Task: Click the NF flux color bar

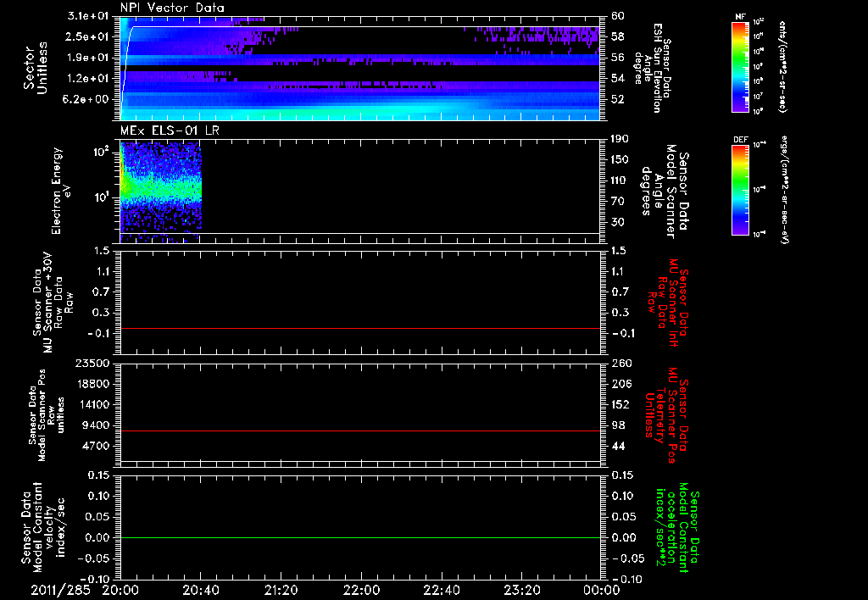Action: [x=741, y=66]
